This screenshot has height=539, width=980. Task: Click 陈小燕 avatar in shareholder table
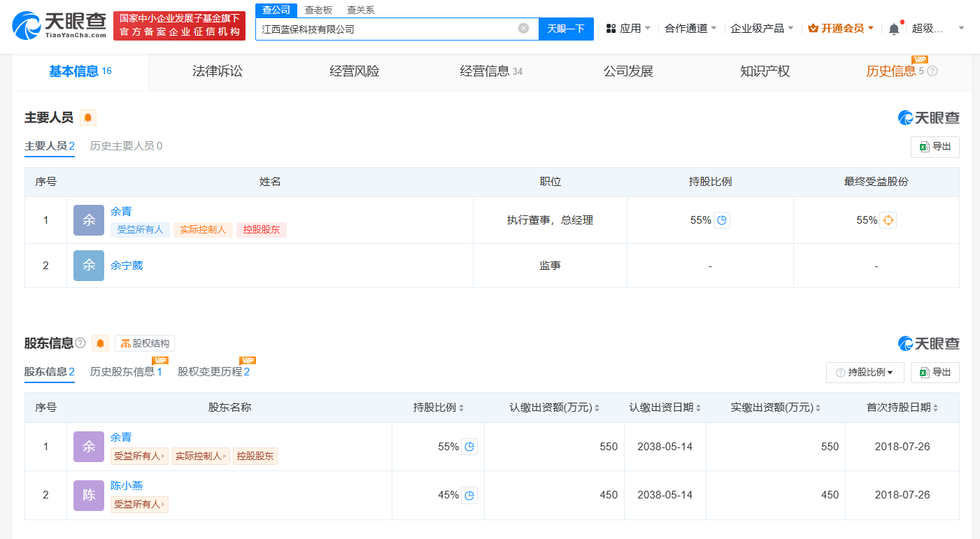(89, 495)
